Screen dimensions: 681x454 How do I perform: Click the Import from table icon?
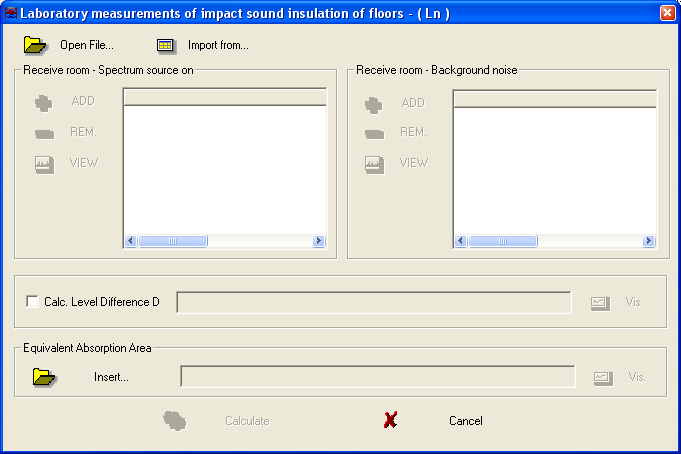click(165, 45)
